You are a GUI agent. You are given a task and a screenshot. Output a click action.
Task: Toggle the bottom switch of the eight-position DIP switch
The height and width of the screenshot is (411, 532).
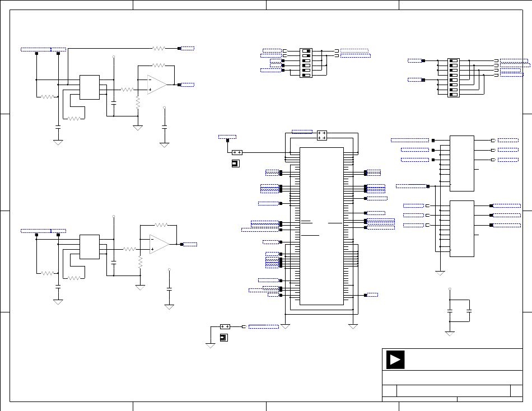[454, 95]
